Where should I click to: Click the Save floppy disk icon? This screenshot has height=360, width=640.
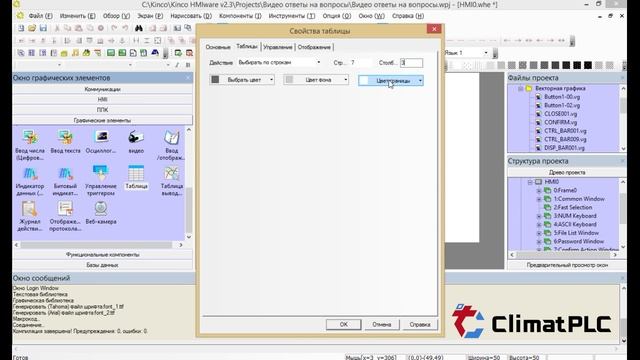[43, 28]
